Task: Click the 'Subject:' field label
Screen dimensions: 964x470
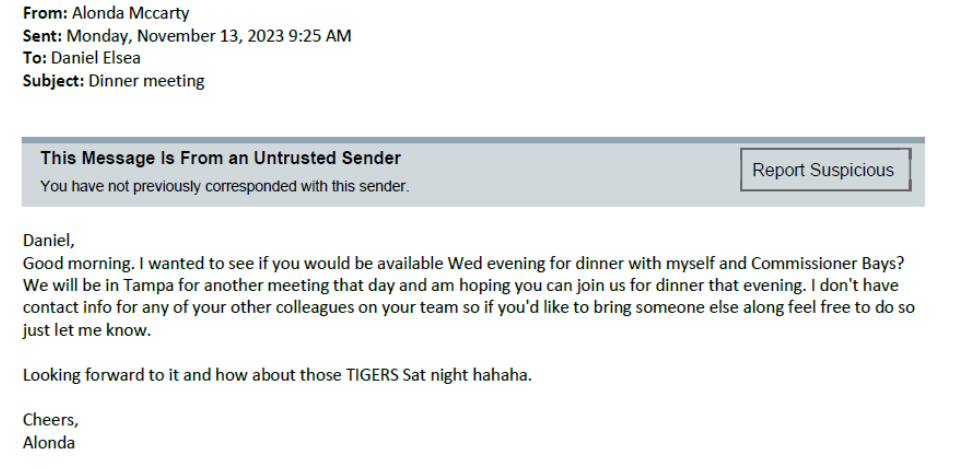Action: [x=54, y=81]
